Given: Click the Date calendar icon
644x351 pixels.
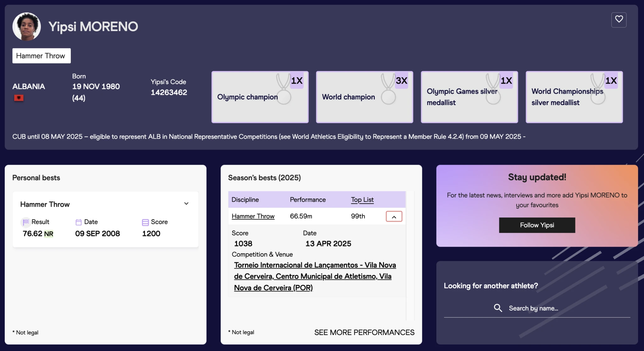Looking at the screenshot, I should (79, 222).
